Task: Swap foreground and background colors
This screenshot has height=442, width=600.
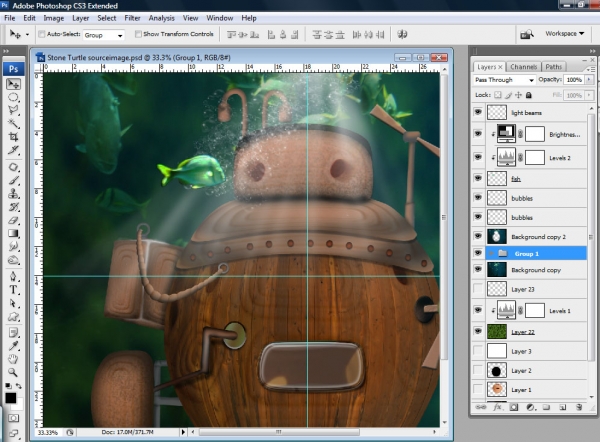Action: coord(18,386)
